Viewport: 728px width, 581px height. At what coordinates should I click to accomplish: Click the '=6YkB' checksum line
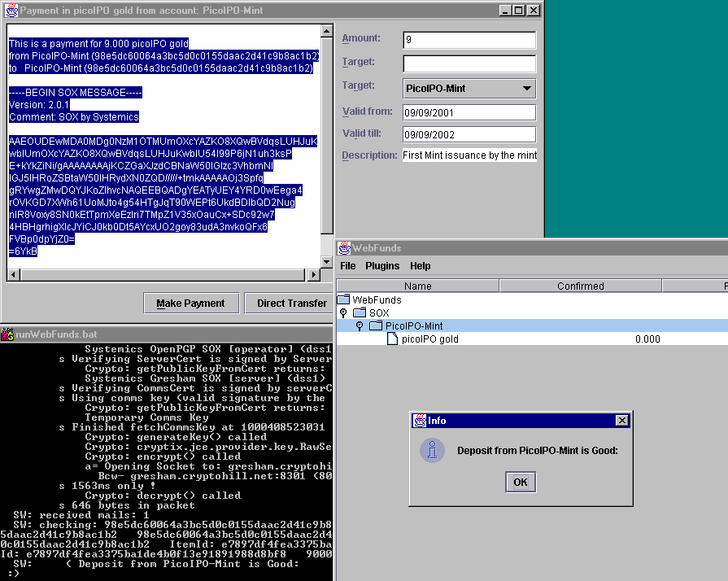coord(23,251)
